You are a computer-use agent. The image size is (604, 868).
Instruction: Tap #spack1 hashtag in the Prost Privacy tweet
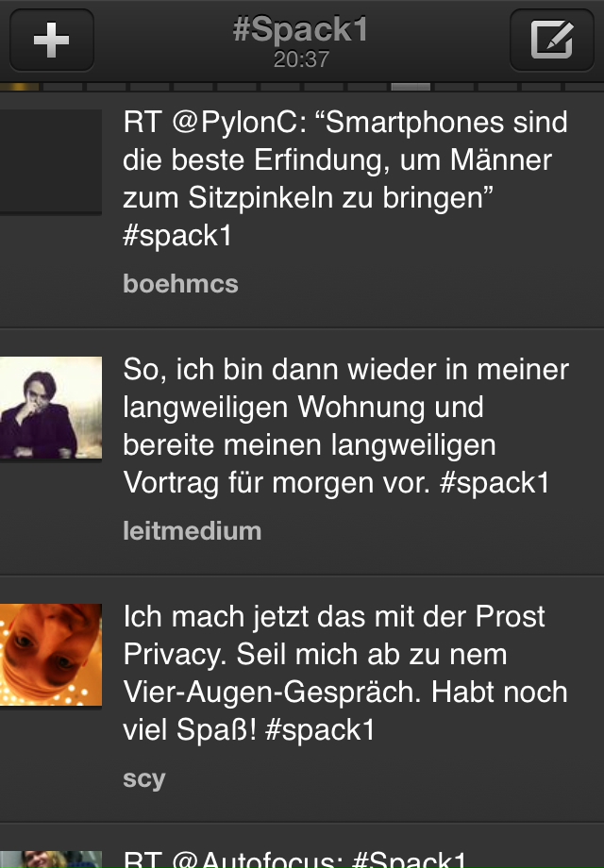321,729
